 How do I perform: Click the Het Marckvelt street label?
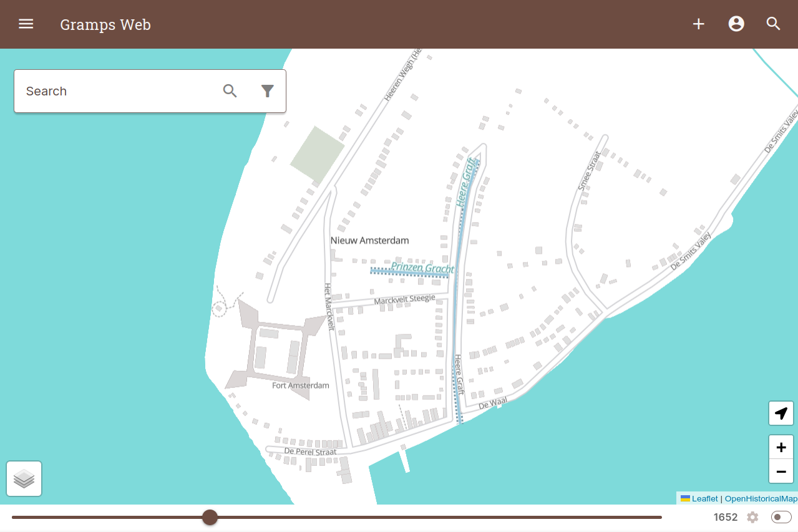tap(329, 307)
